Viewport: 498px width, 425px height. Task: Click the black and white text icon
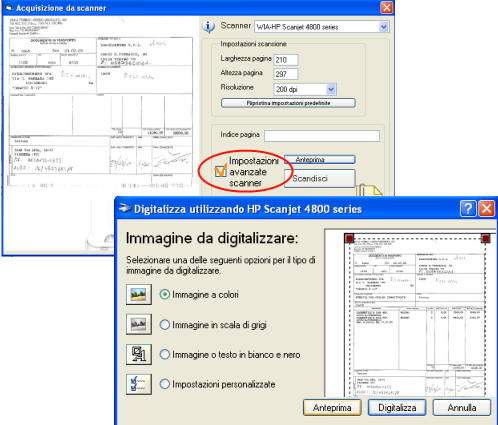coord(139,354)
